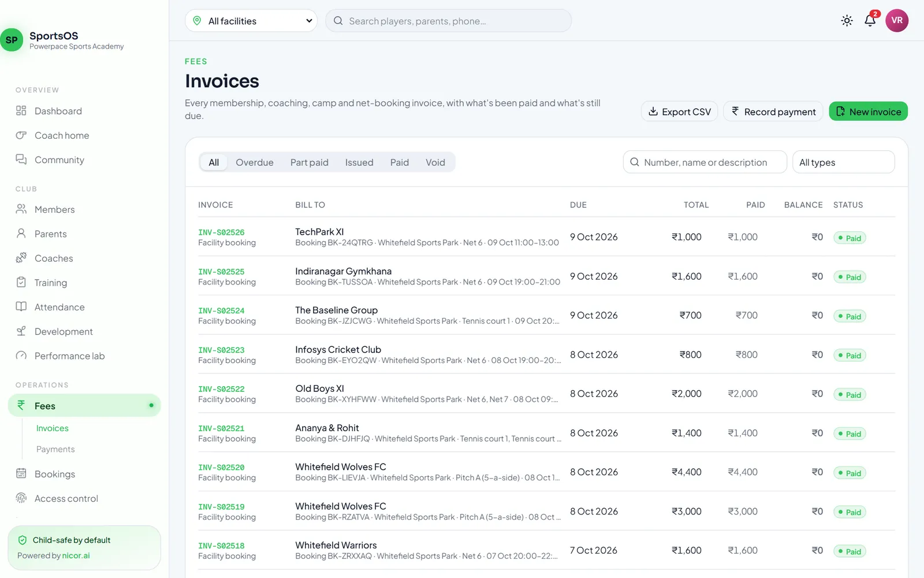Open invoice INV-S02518
The image size is (924, 578).
click(x=221, y=546)
